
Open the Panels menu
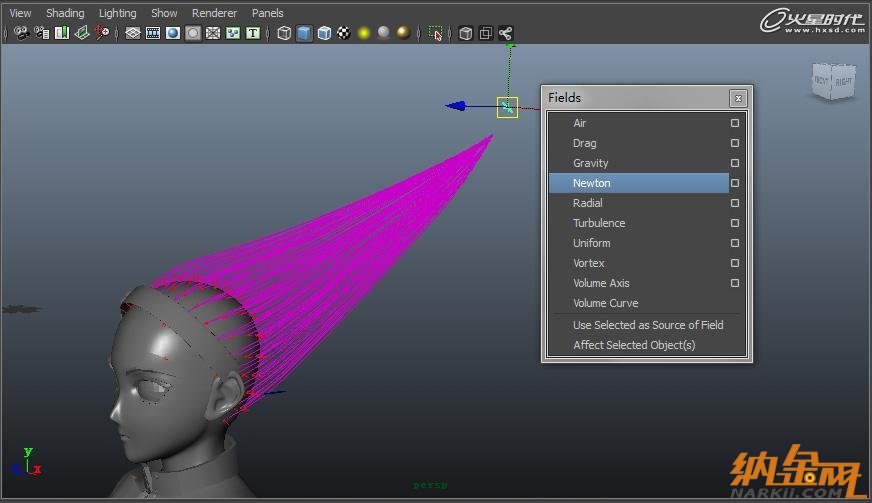tap(267, 13)
